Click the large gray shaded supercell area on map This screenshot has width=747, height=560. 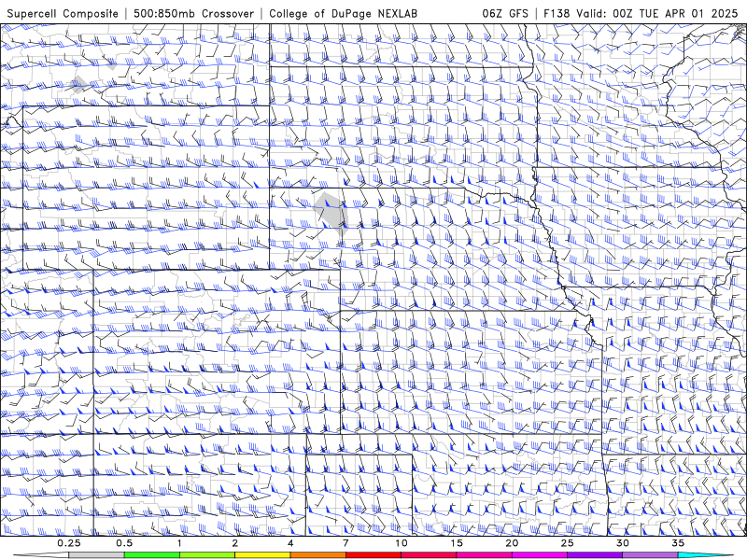[331, 212]
